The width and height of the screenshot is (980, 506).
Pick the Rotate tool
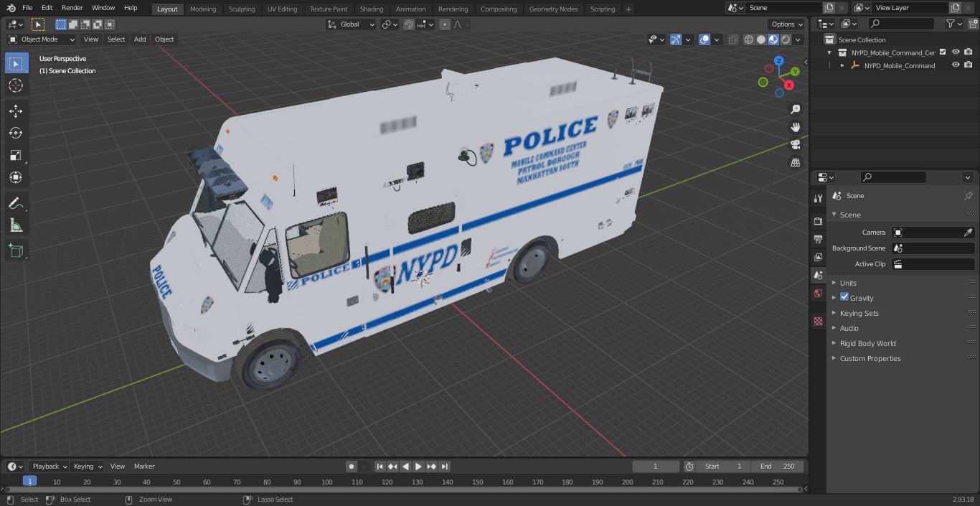click(x=16, y=133)
